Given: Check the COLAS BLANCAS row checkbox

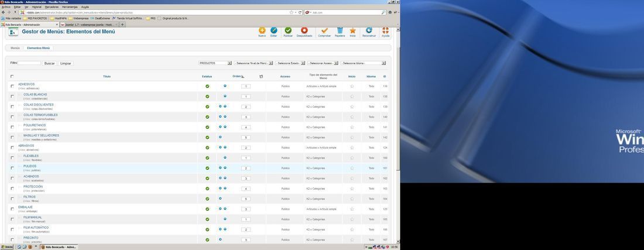Looking at the screenshot, I should pyautogui.click(x=12, y=97).
